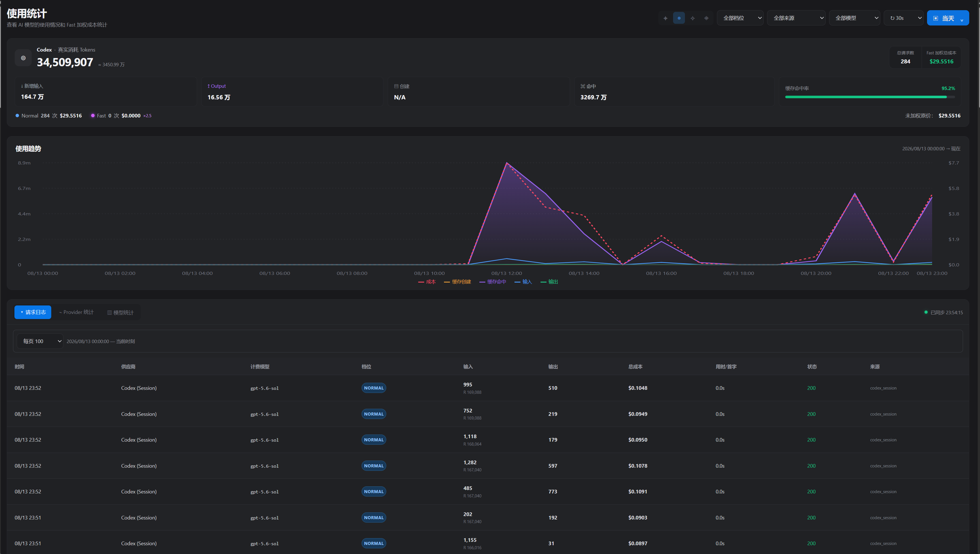Click the refresh icon in the 30s selector
Image resolution: width=980 pixels, height=554 pixels.
pyautogui.click(x=892, y=18)
